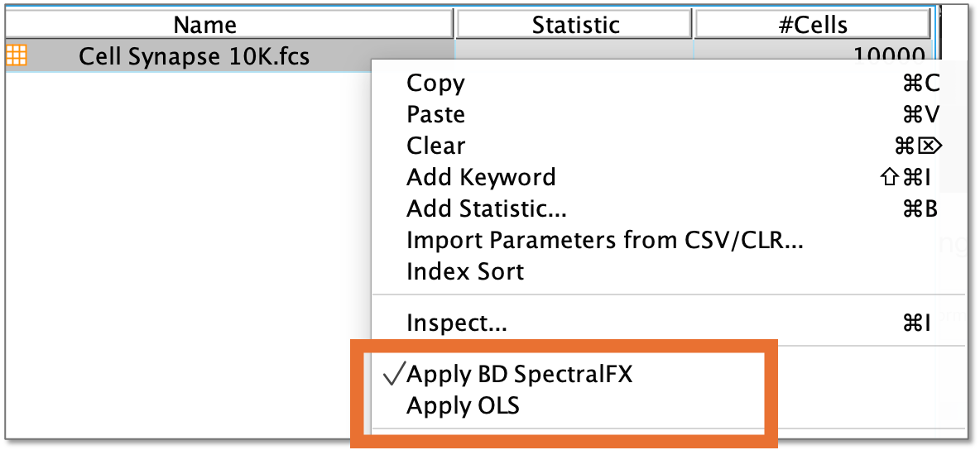Click the 10000 value in #Cells column
The image size is (980, 450).
tap(890, 53)
